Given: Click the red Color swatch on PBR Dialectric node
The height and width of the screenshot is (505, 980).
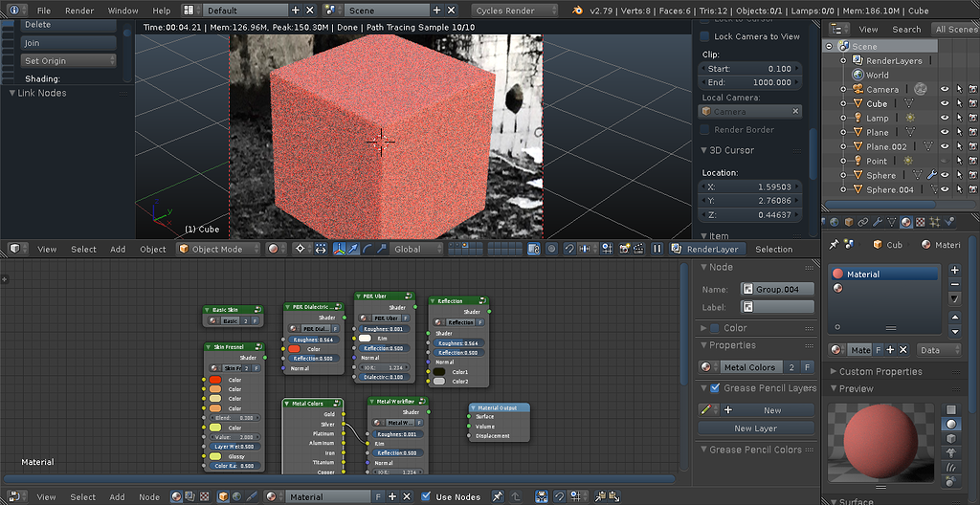Looking at the screenshot, I should coord(294,349).
